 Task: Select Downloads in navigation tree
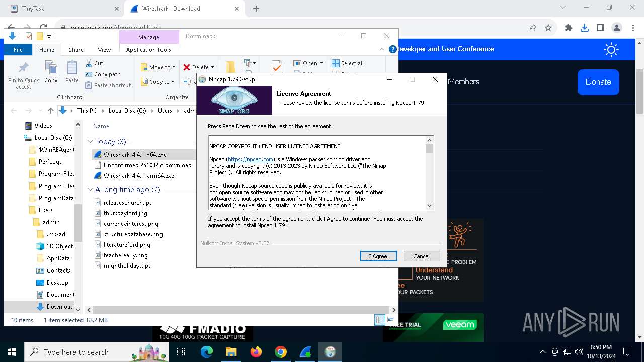[60, 307]
